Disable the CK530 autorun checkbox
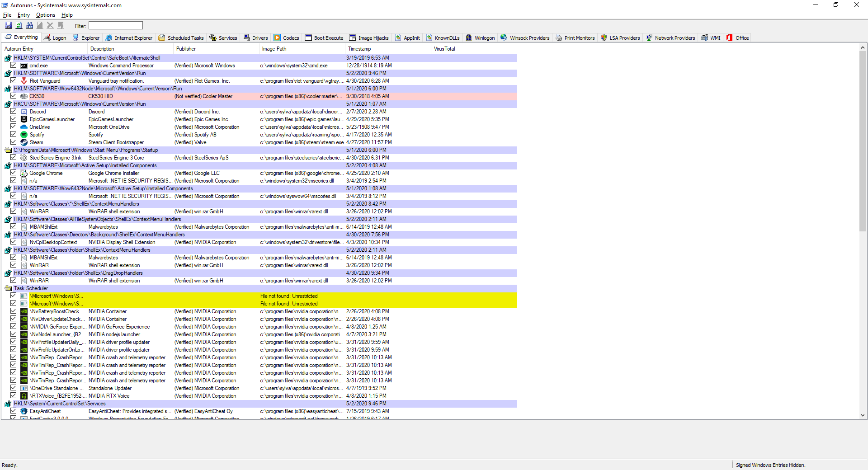868x470 pixels. point(14,96)
